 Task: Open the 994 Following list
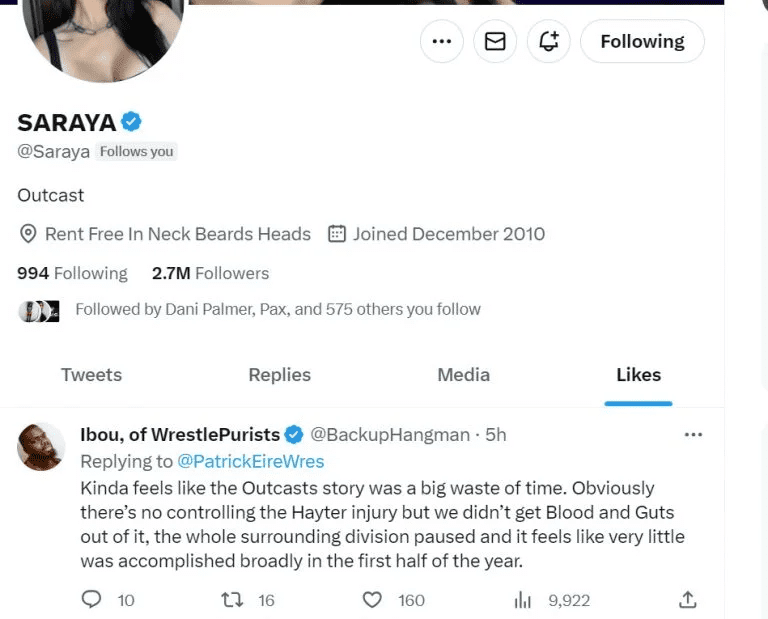pos(72,273)
